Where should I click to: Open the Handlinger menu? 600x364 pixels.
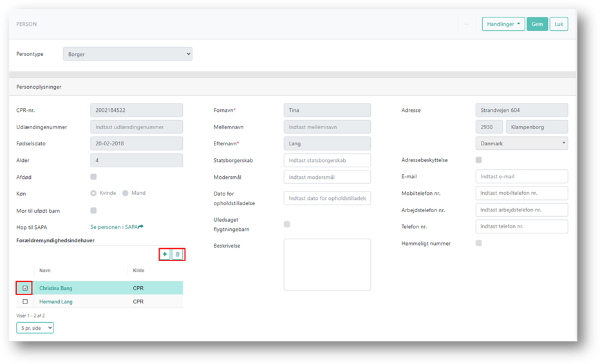(503, 24)
